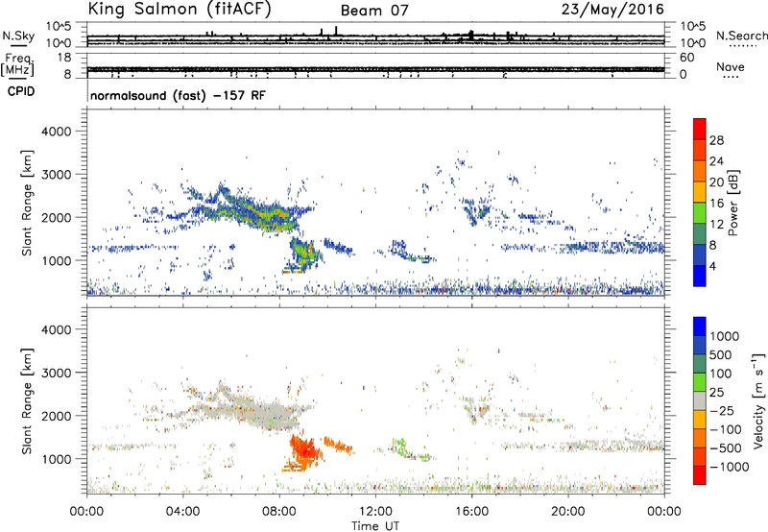Click the '20:00' time axis label
Screen dimensions: 768x532
[x=567, y=512]
